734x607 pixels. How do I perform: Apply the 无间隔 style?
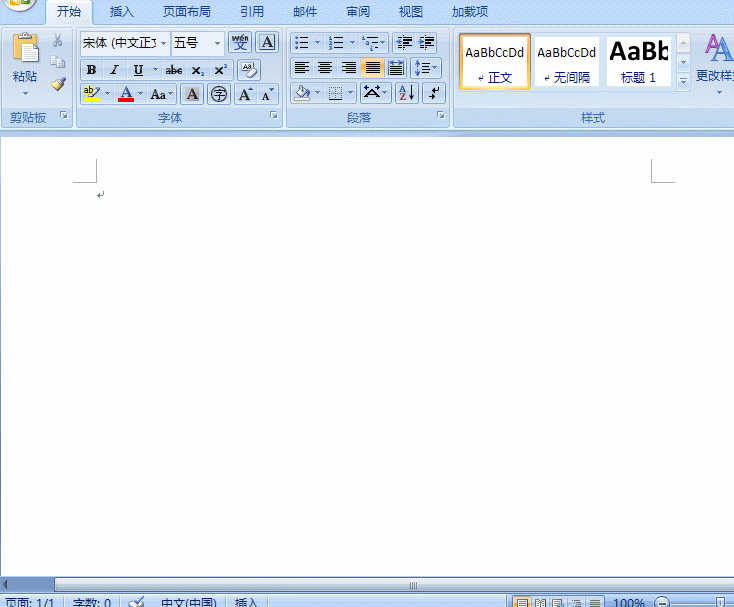(x=567, y=61)
